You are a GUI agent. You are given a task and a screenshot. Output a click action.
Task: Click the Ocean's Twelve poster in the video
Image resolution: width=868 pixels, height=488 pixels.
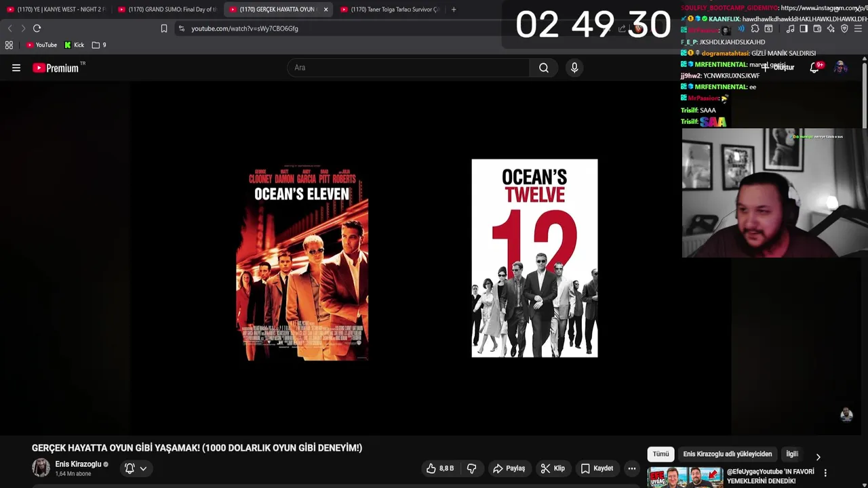point(534,258)
